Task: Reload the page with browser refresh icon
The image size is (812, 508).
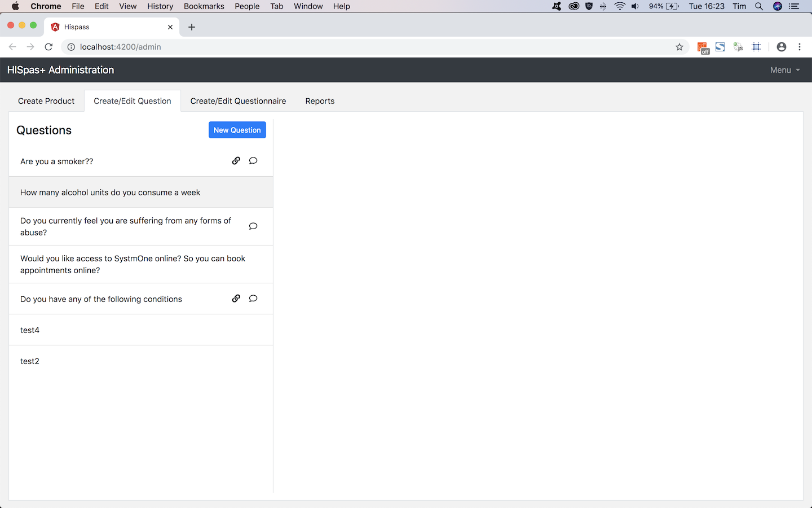Action: click(48, 47)
